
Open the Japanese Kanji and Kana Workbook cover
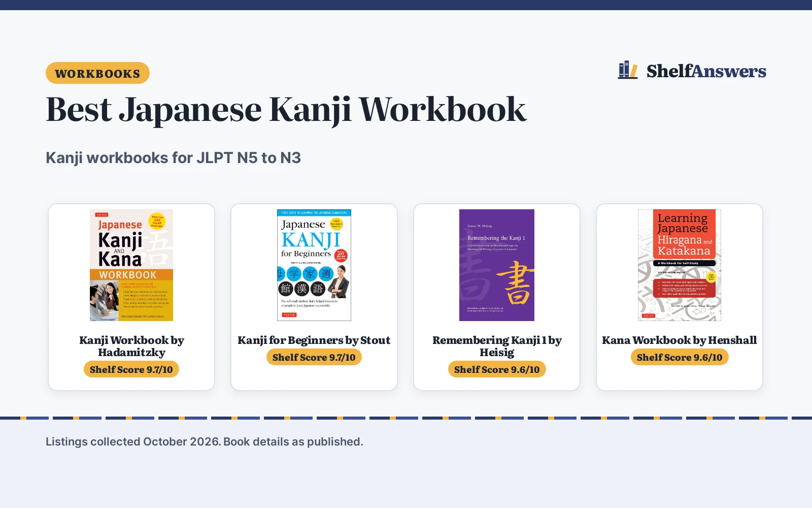pos(131,265)
